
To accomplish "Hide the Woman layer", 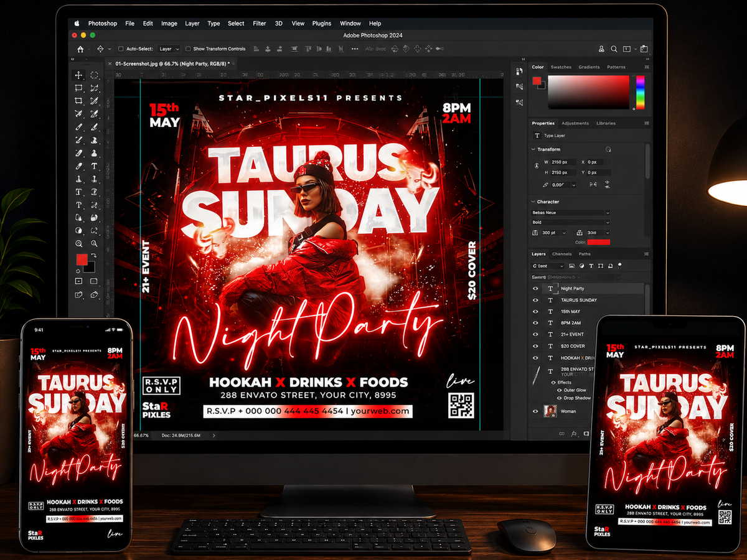I will click(x=535, y=411).
